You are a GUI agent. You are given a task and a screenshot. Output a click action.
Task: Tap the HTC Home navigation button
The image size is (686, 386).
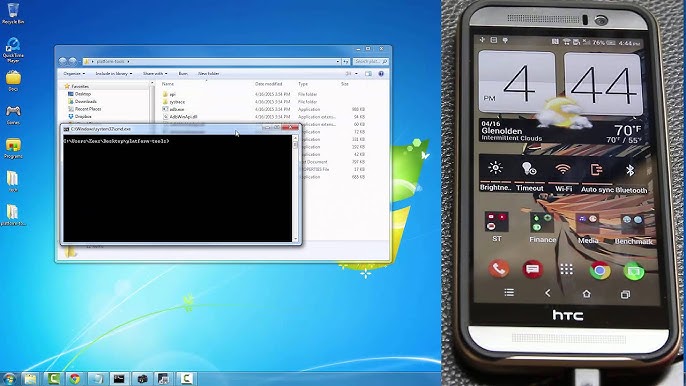tap(587, 294)
